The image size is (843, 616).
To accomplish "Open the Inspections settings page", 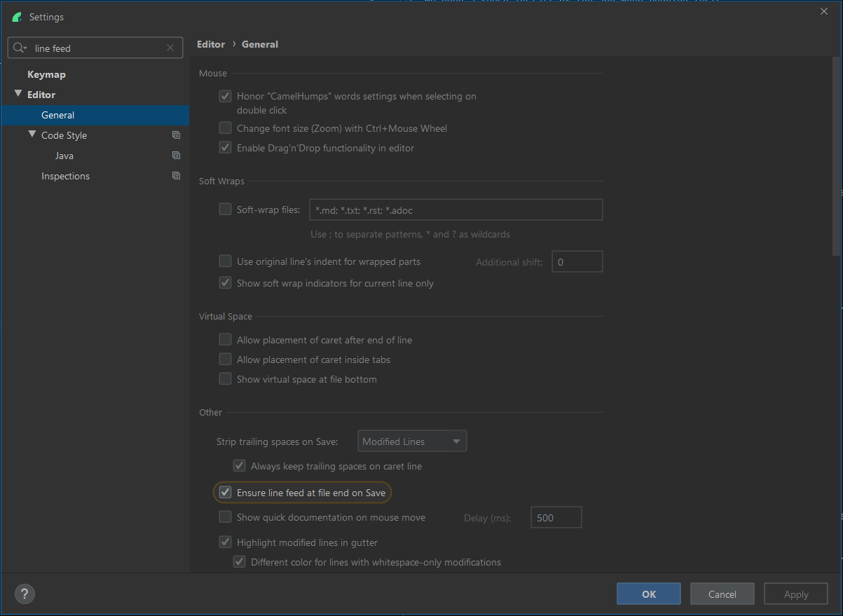I will pos(65,176).
